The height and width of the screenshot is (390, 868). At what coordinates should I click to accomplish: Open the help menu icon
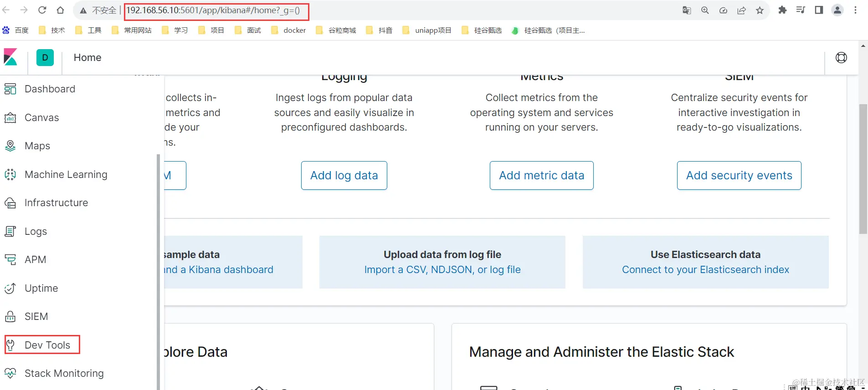click(841, 57)
